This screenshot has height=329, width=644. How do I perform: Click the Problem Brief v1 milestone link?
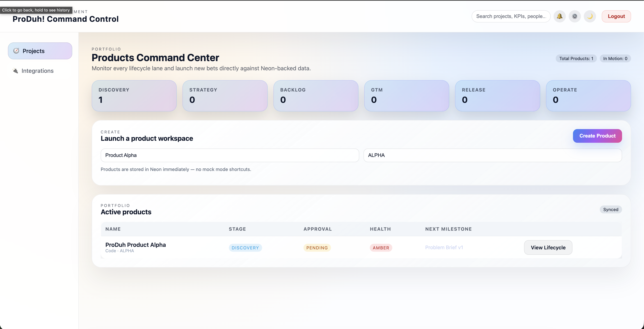click(444, 248)
